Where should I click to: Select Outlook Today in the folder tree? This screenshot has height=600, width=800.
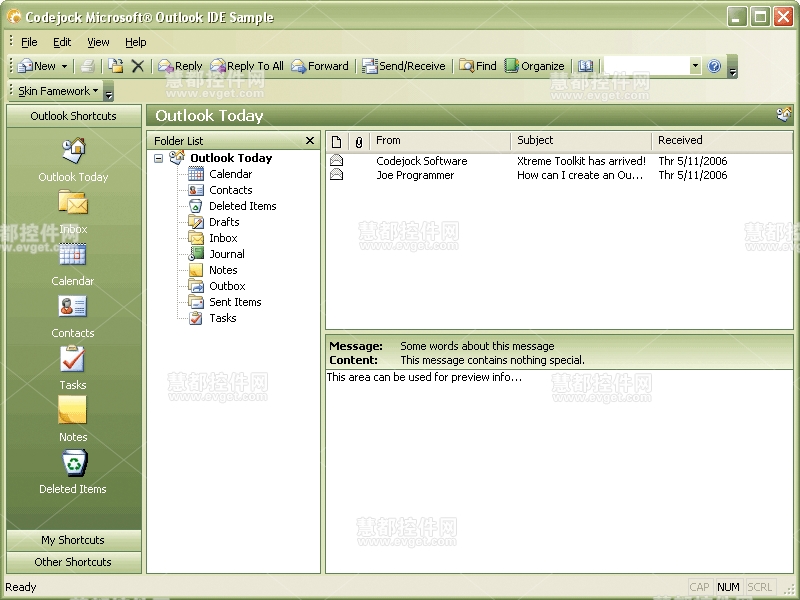click(x=231, y=158)
